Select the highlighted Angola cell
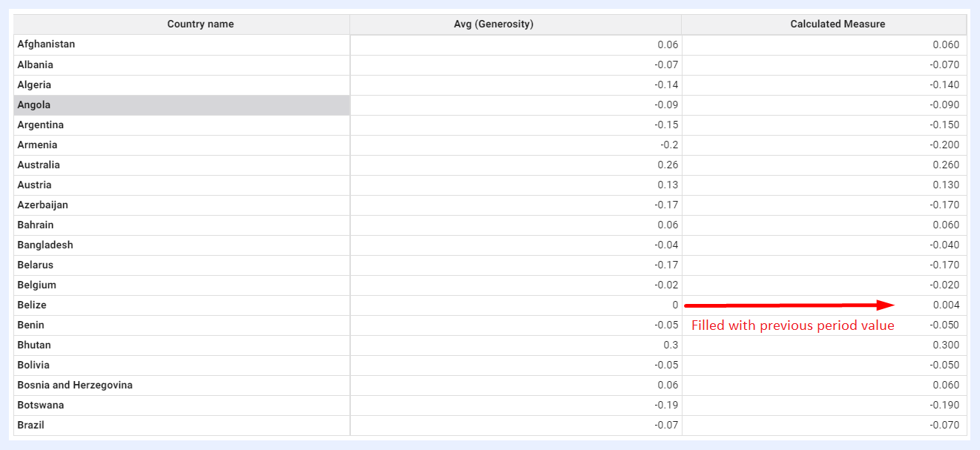 coord(182,105)
